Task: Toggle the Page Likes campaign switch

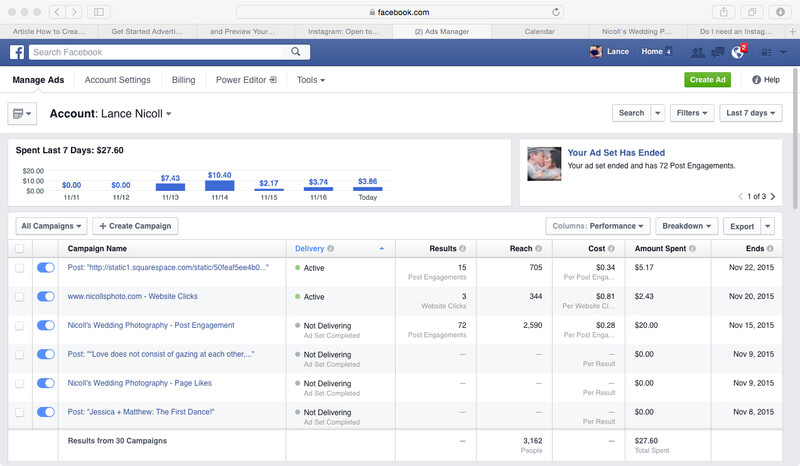Action: coord(45,383)
